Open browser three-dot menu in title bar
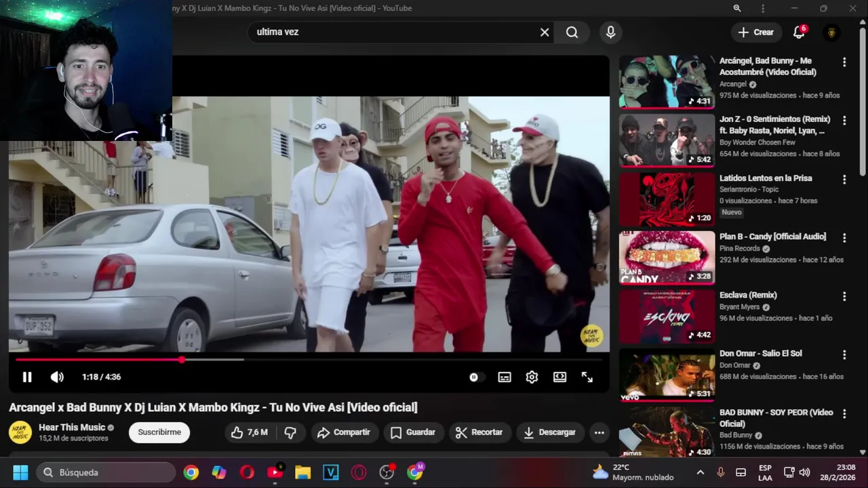The width and height of the screenshot is (868, 488). [x=763, y=8]
